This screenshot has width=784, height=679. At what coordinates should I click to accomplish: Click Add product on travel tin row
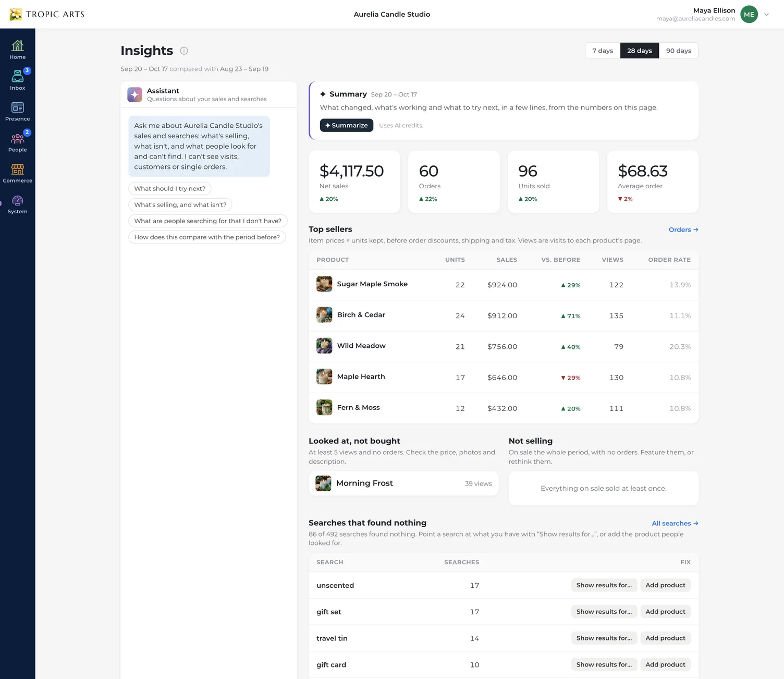pos(665,638)
